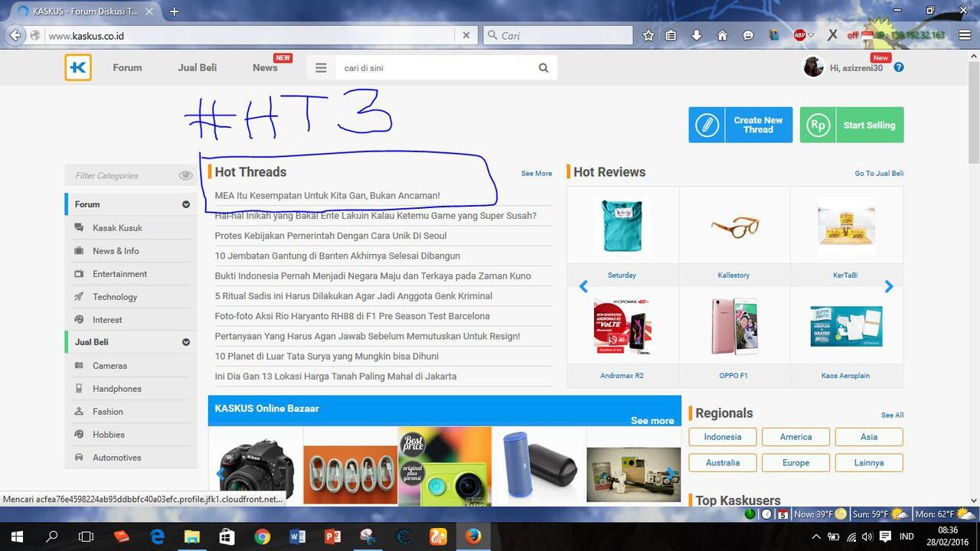Click the X extension toolbar icon
Screen dimensions: 980x551
832,35
